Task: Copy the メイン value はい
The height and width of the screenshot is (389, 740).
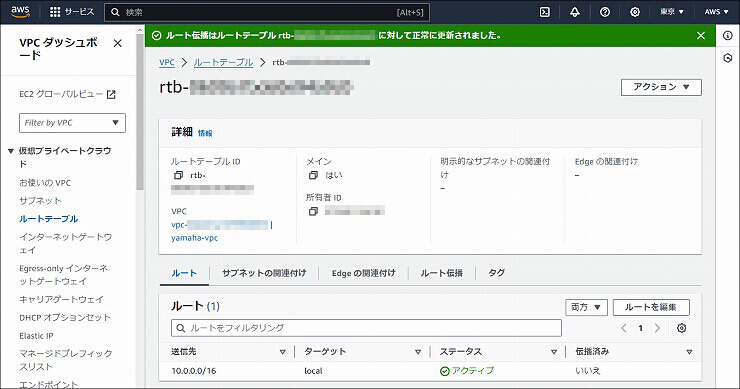Action: (x=313, y=175)
